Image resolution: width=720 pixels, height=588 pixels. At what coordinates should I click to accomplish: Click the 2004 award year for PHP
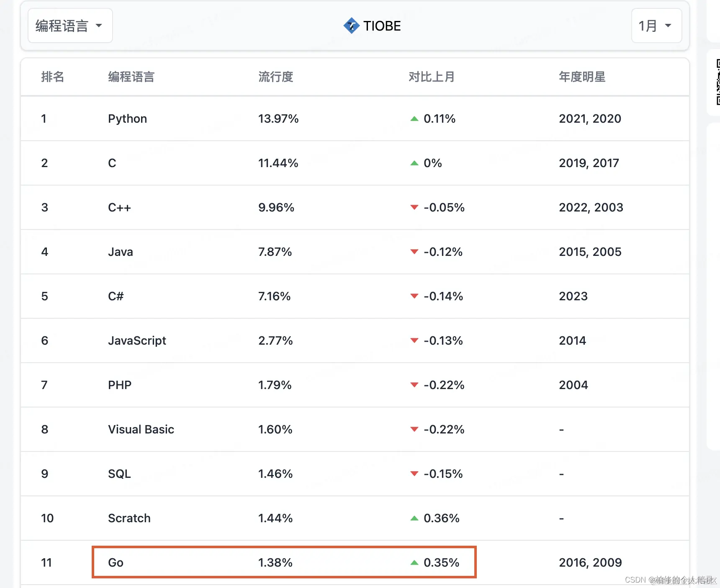573,385
